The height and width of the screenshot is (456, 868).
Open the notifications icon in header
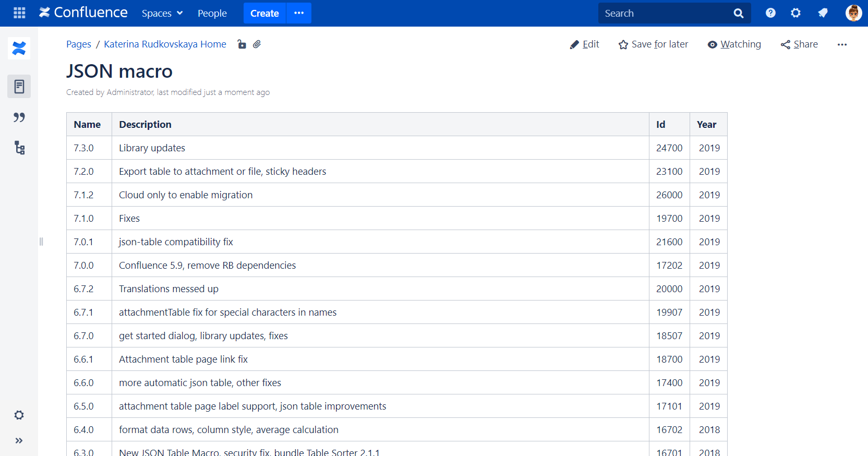pos(823,13)
